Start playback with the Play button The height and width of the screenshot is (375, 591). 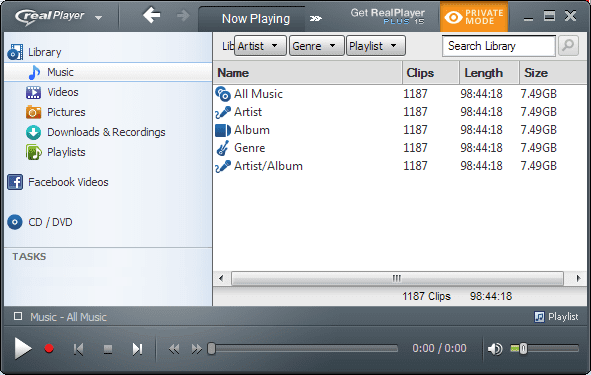pyautogui.click(x=23, y=348)
